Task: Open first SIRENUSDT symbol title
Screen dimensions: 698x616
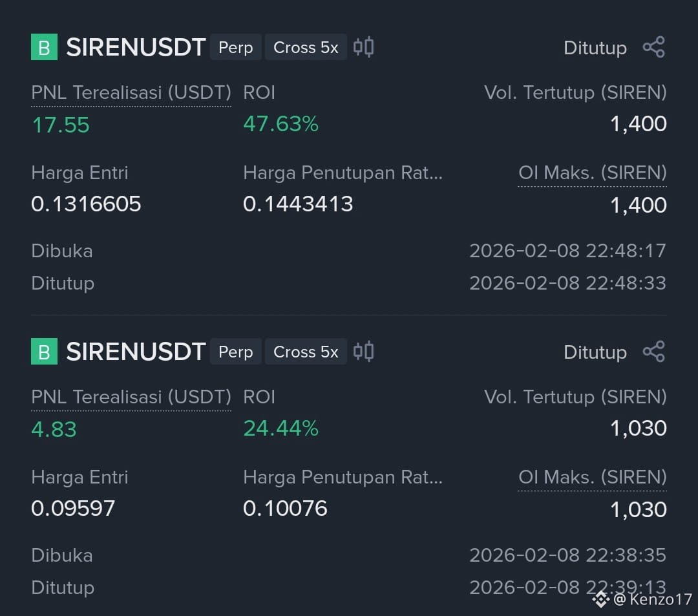Action: click(x=136, y=47)
